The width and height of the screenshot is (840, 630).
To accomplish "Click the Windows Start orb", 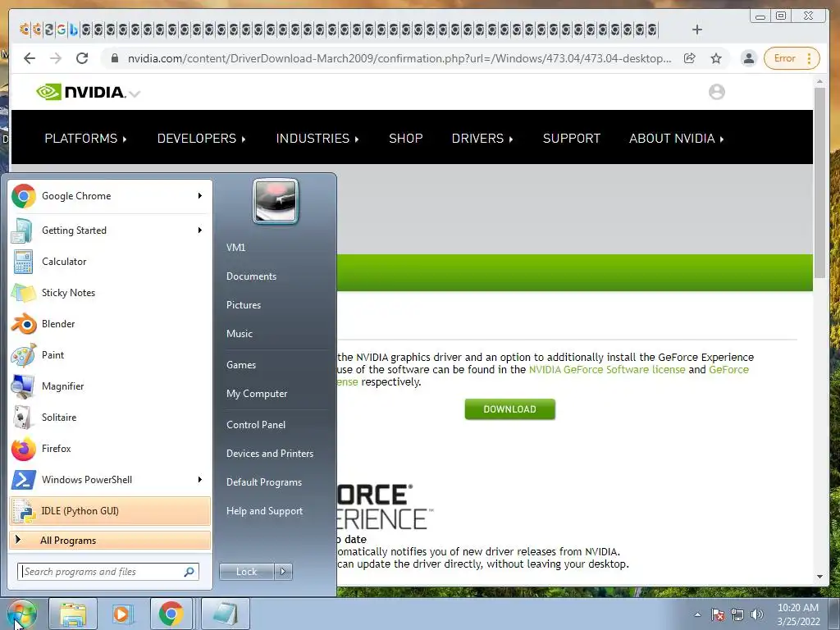I will [x=21, y=614].
